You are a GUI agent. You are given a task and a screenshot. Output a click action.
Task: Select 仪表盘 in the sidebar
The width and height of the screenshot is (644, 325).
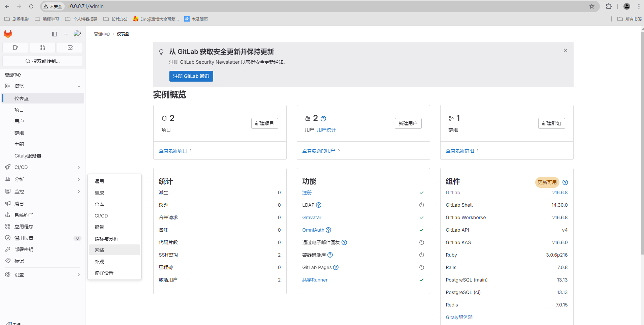click(43, 98)
